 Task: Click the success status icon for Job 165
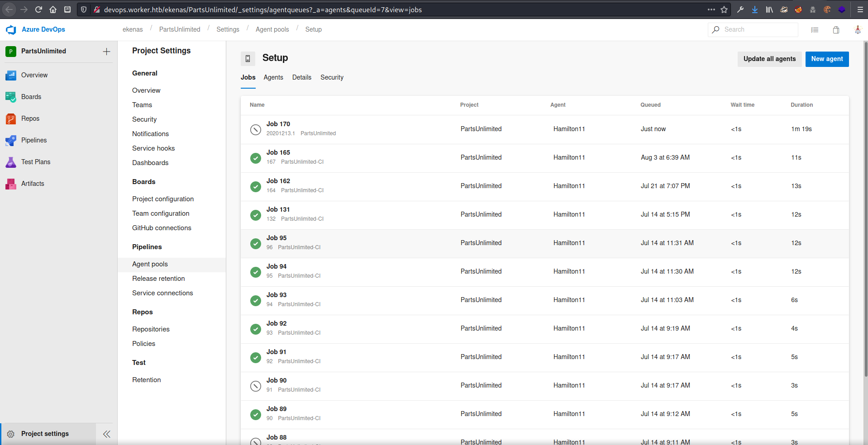pos(256,158)
